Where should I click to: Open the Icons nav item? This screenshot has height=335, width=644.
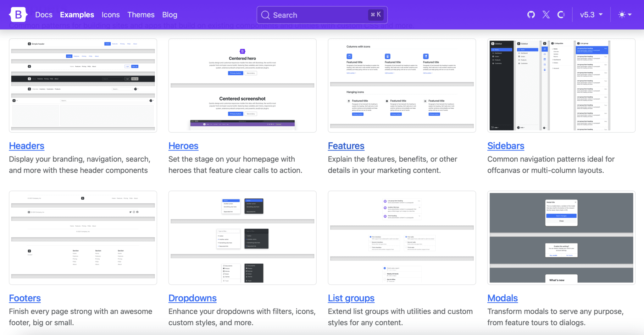[x=111, y=14]
